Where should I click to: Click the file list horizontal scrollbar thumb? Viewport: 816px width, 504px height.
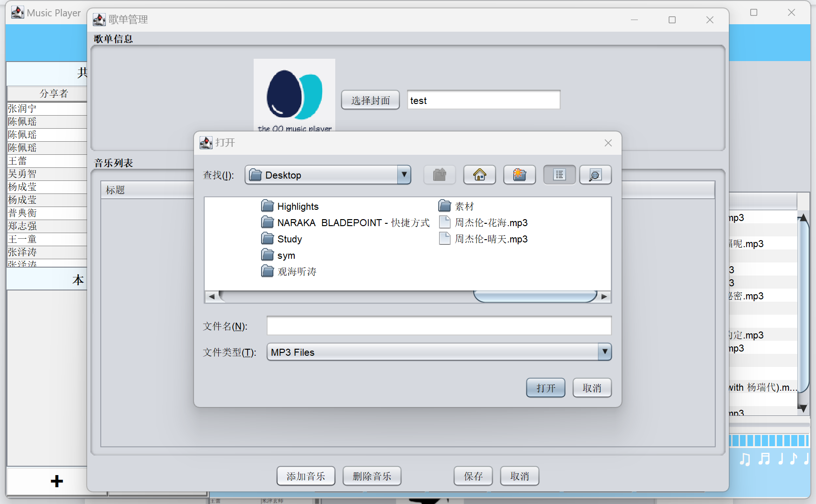(535, 297)
